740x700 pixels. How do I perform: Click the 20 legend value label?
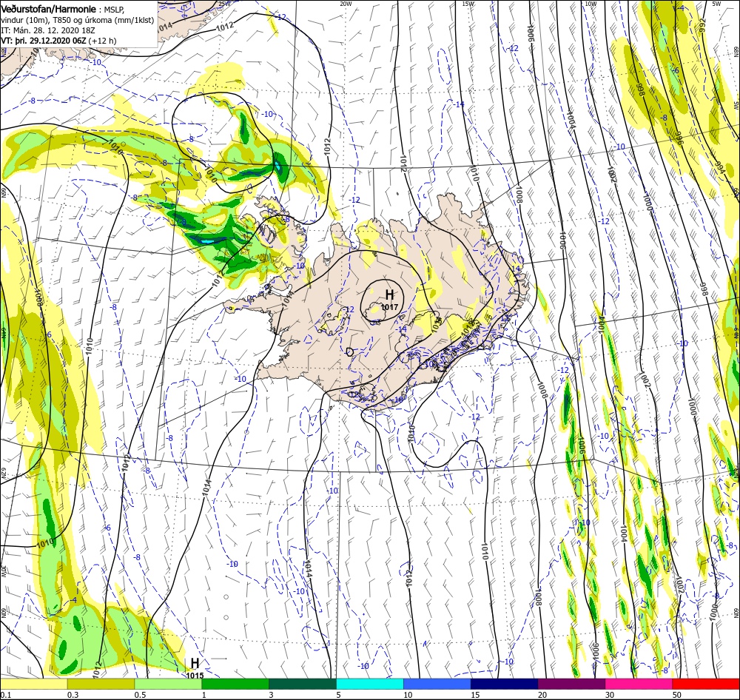pos(542,695)
